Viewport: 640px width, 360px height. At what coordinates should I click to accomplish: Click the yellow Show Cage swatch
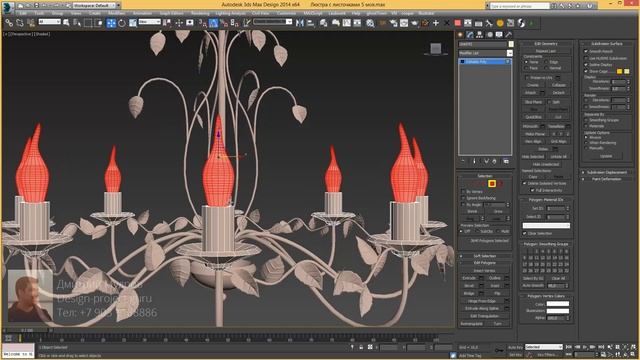coord(619,71)
